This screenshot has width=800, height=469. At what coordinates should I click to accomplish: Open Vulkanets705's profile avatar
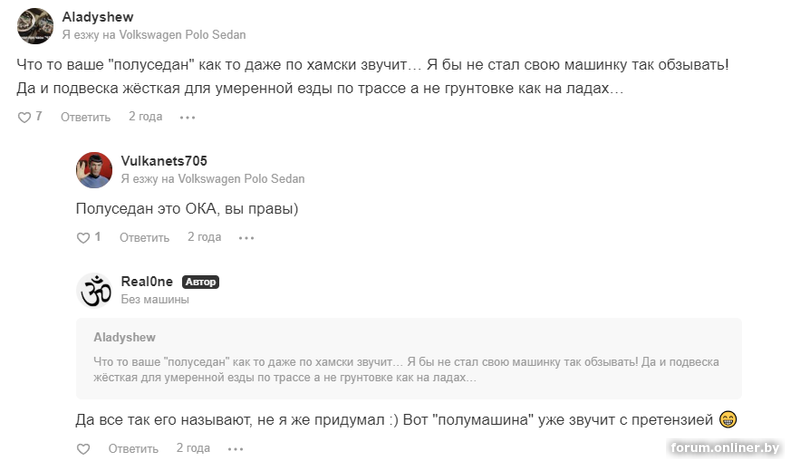coord(94,170)
